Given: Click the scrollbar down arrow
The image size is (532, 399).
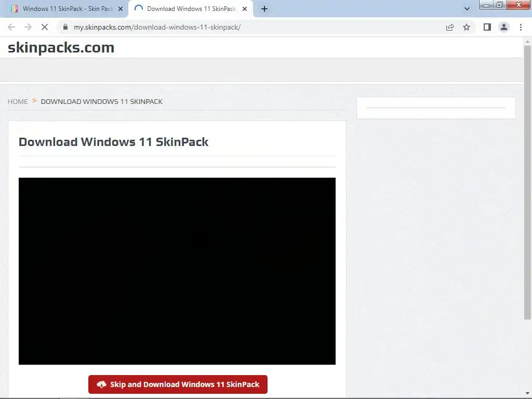Looking at the screenshot, I should click(x=527, y=394).
